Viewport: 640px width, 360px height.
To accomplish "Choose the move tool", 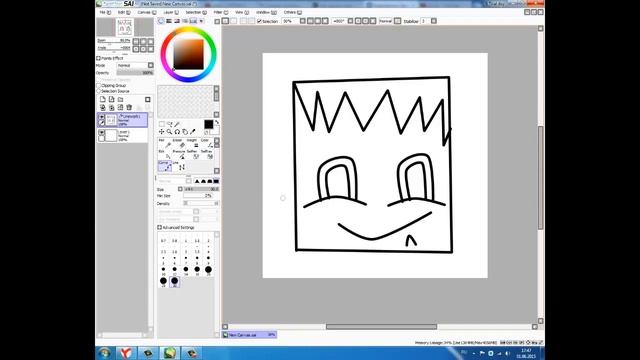I will 162,131.
